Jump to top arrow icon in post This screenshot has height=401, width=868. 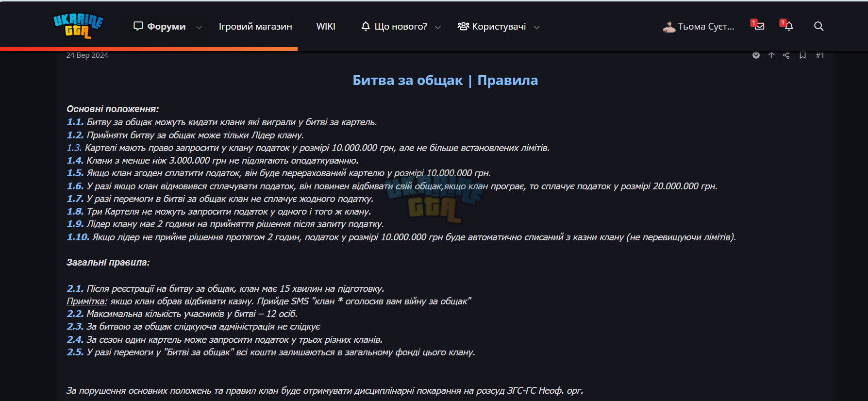771,55
